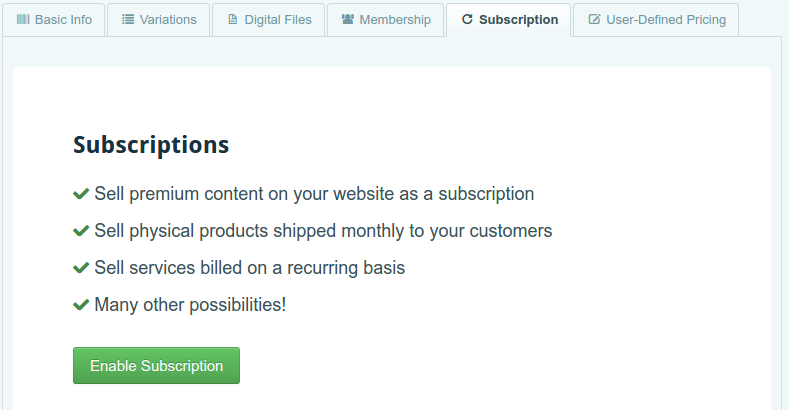
Task: Click the barcode icon on Basic Info tab
Action: [x=23, y=20]
